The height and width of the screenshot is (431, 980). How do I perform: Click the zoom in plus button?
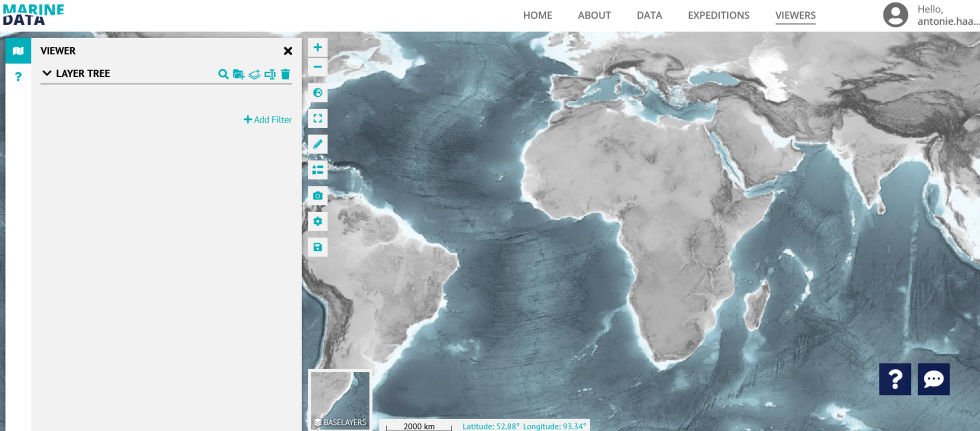tap(318, 47)
